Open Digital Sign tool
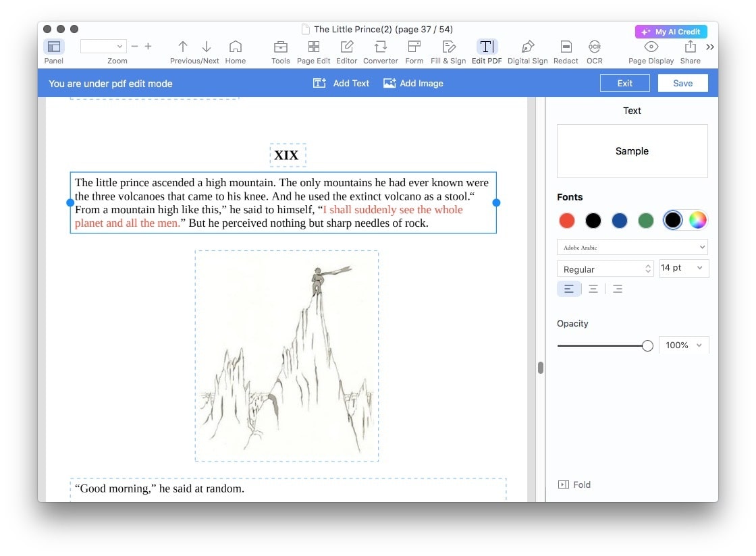The width and height of the screenshot is (756, 556). 527,47
